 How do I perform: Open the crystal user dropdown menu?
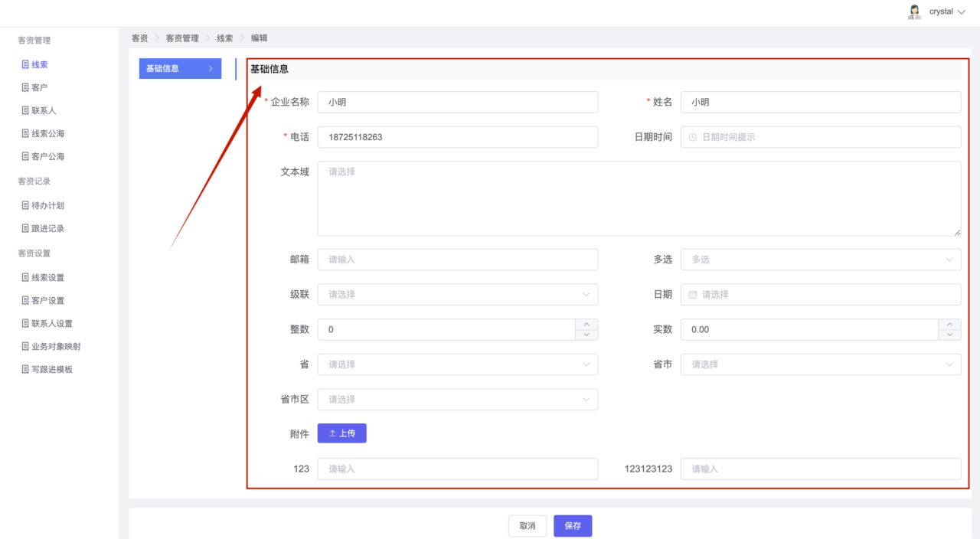click(x=947, y=11)
